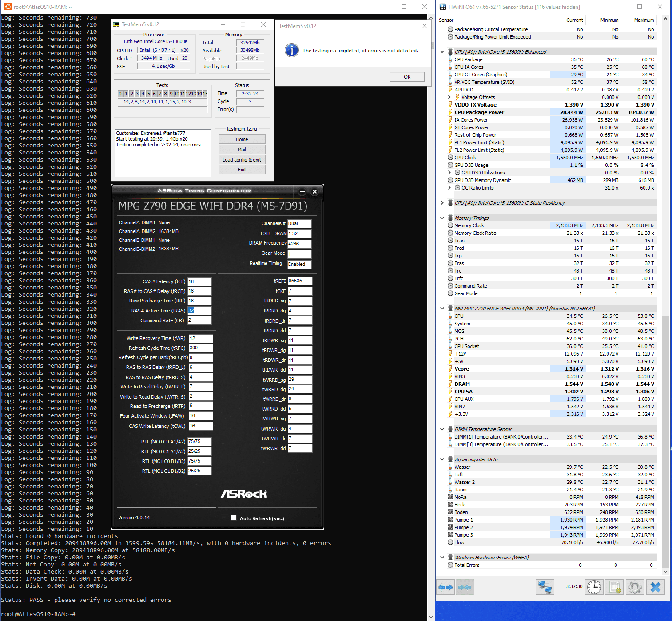Expand the Voltage Offsets sub-item
The image size is (672, 621).
pyautogui.click(x=449, y=97)
